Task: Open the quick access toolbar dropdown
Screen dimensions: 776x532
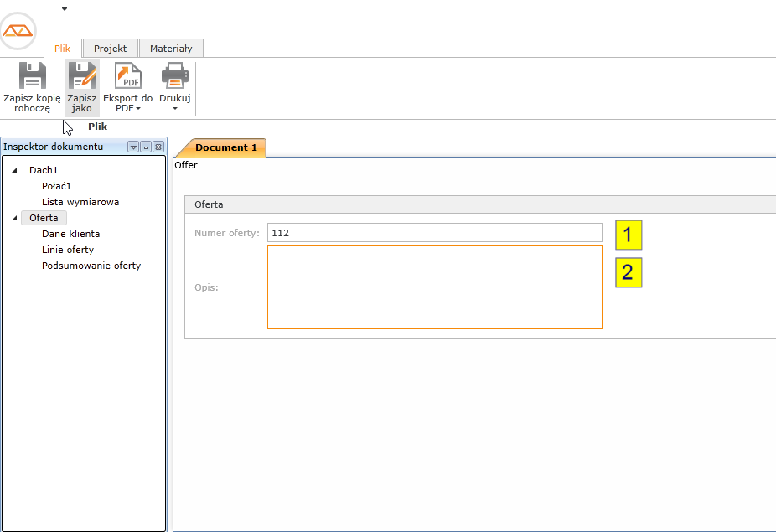Action: tap(65, 8)
